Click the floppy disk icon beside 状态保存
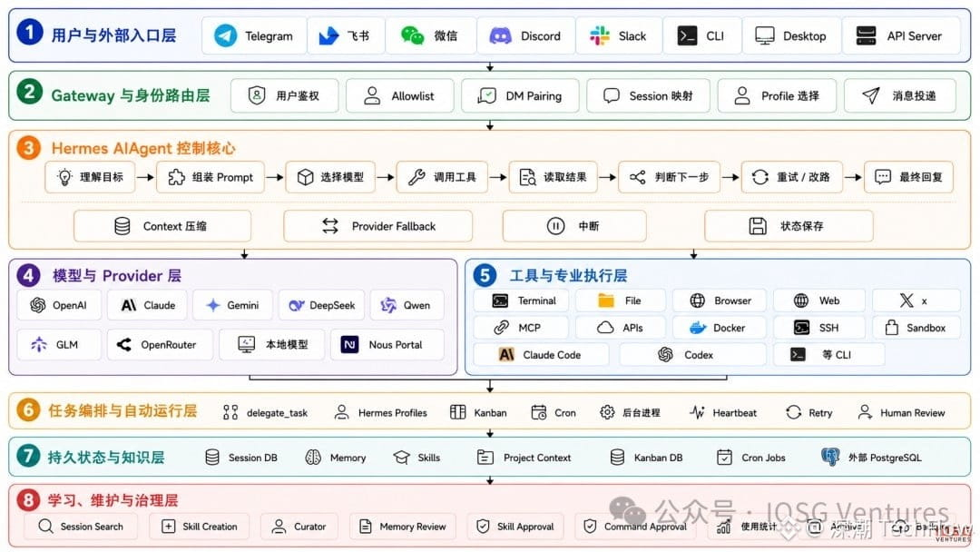 [x=758, y=226]
